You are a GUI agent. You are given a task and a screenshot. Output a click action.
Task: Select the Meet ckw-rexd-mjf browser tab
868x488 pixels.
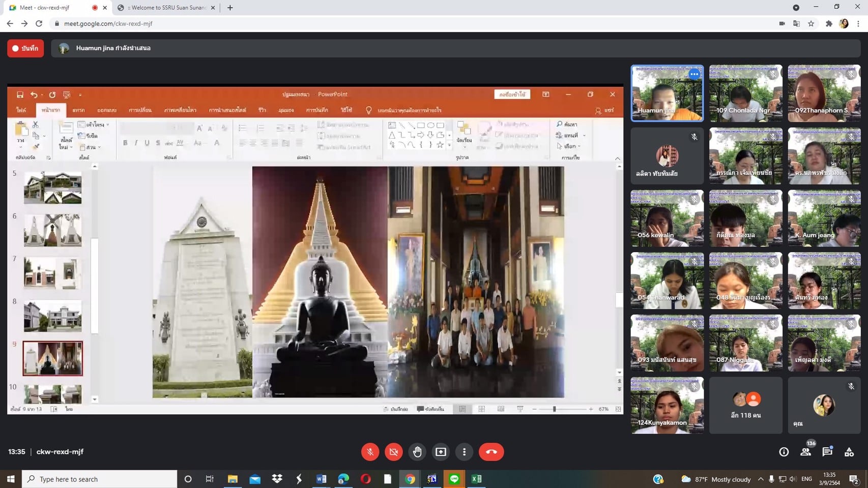tap(51, 8)
